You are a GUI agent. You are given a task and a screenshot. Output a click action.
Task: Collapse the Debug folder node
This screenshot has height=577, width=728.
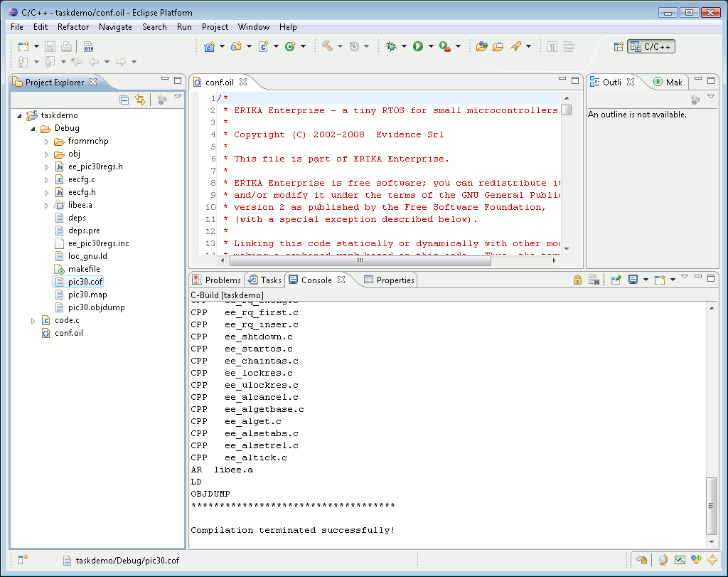click(x=33, y=128)
